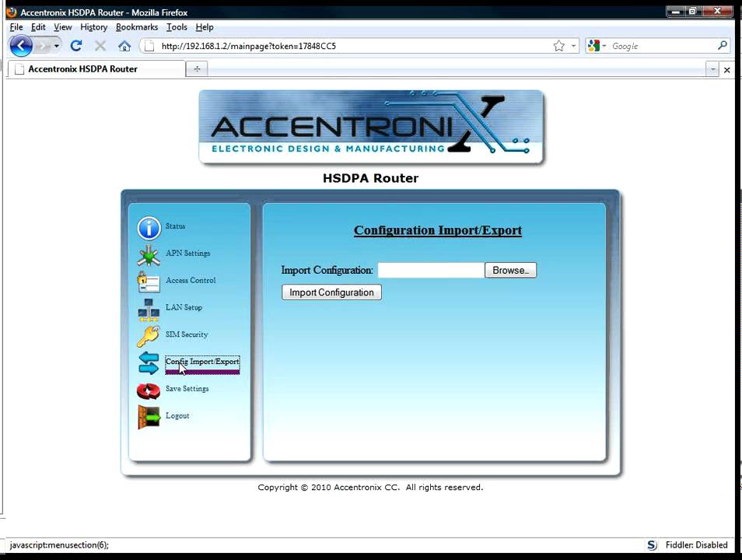The height and width of the screenshot is (560, 742).
Task: Open the back/forward history dropdown arrow
Action: 56,46
